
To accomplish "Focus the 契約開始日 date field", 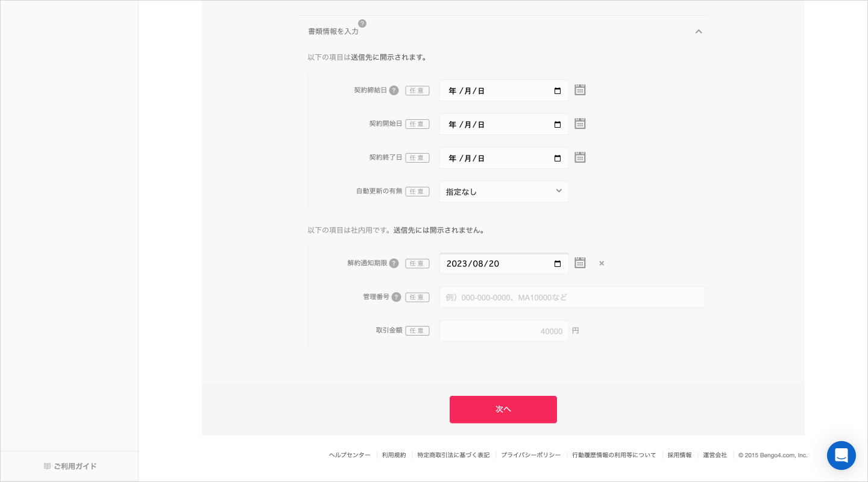I will pos(504,124).
